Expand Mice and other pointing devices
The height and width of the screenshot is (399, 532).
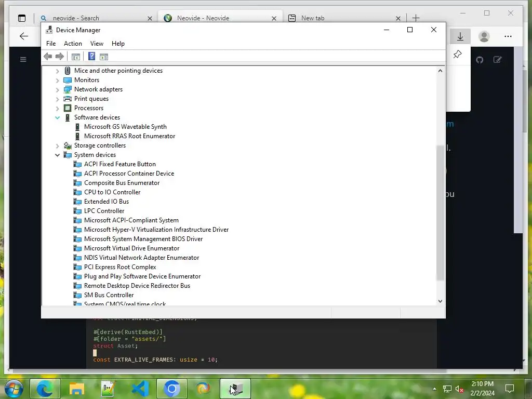click(x=57, y=71)
